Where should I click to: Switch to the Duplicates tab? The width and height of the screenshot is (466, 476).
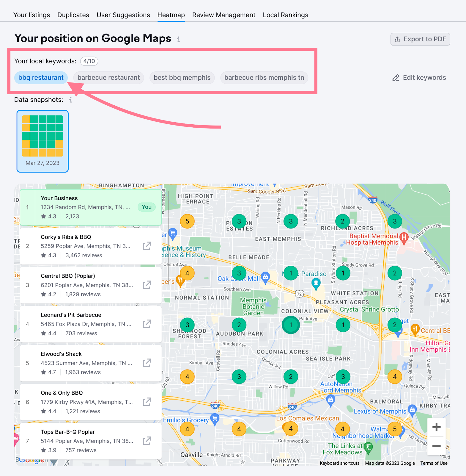pos(73,15)
